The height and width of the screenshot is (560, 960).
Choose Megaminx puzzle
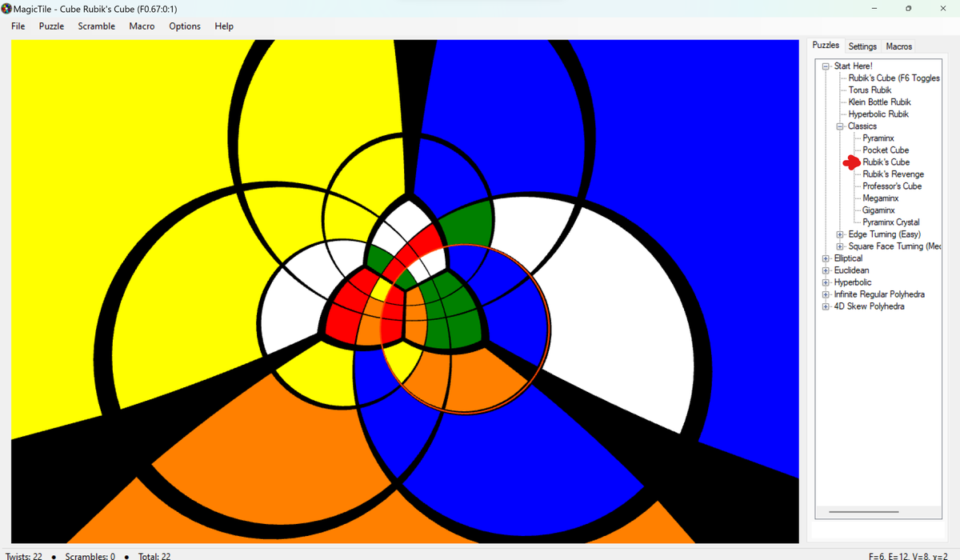click(x=881, y=198)
